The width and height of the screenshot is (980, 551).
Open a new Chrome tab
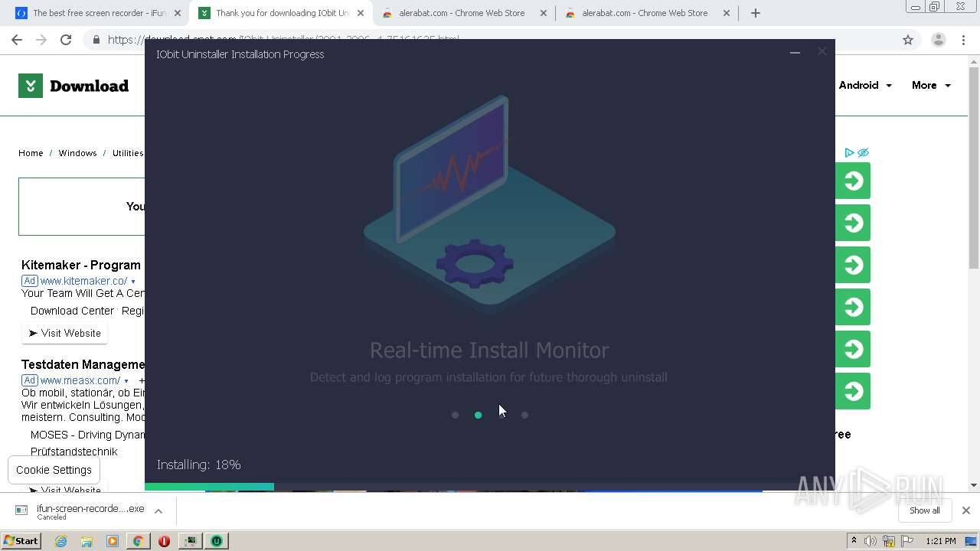click(x=756, y=13)
